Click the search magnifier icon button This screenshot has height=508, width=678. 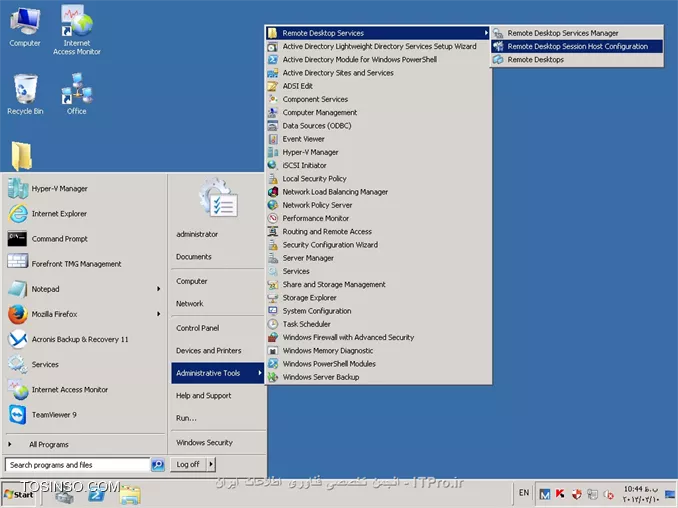pyautogui.click(x=158, y=465)
